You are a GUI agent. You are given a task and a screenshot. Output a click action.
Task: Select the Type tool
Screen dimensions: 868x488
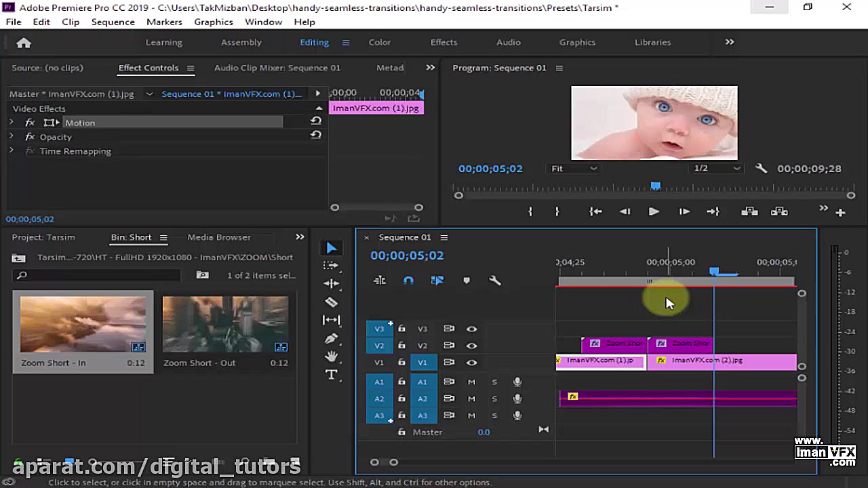(332, 374)
